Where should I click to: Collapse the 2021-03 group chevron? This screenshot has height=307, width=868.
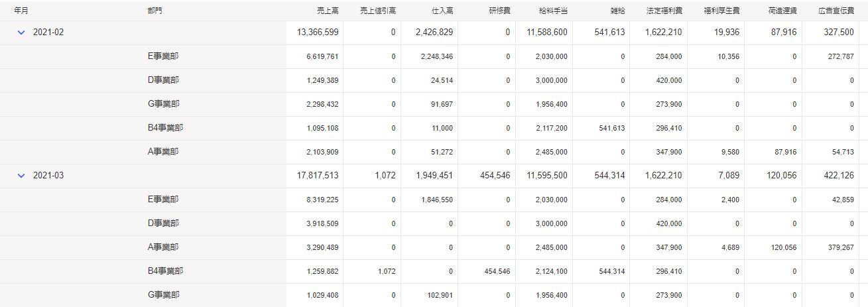click(21, 176)
